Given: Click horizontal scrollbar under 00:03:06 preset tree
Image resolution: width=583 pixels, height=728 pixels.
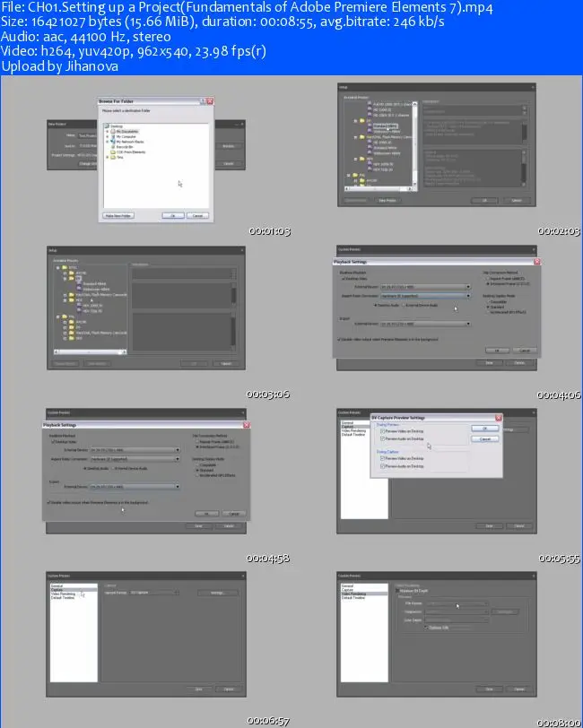Looking at the screenshot, I should coord(90,352).
